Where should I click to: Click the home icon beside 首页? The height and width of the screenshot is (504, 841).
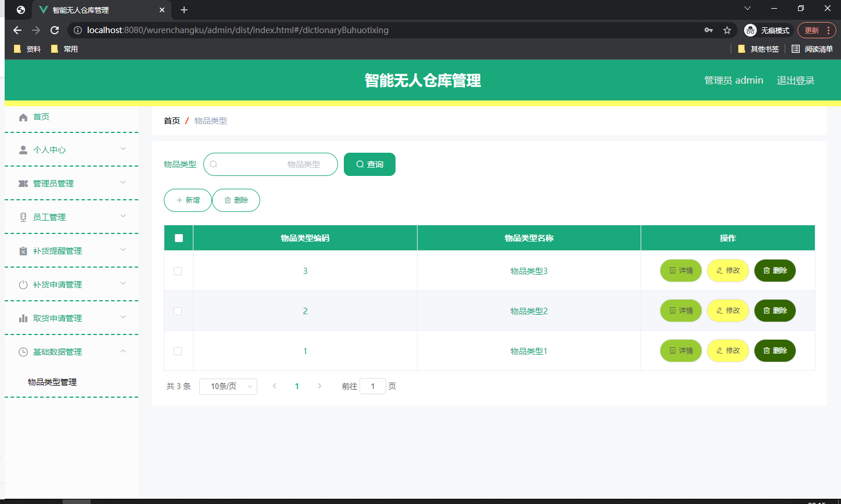point(23,117)
